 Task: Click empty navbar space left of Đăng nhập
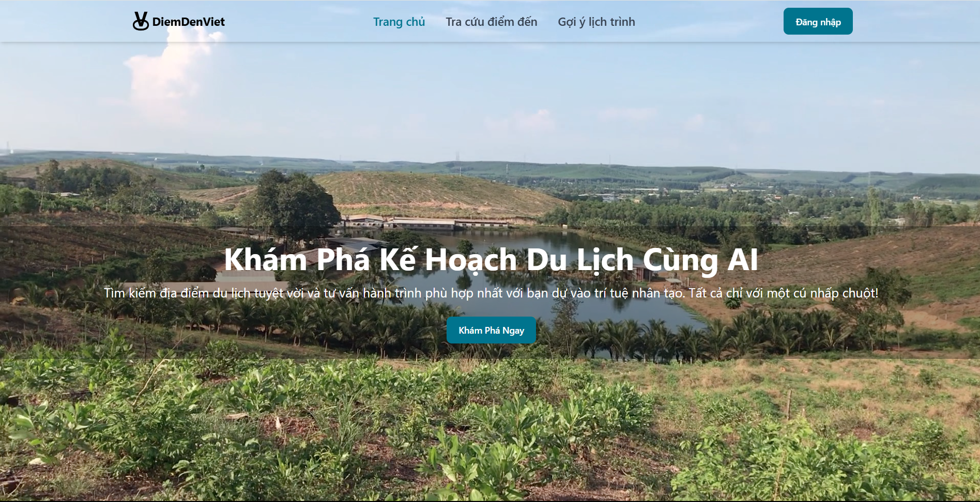click(708, 22)
